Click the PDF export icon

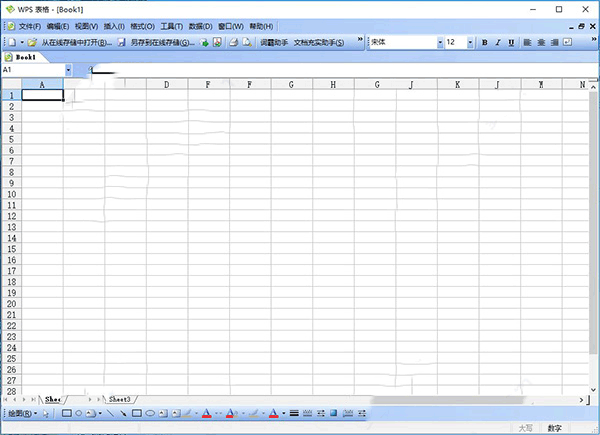(217, 42)
